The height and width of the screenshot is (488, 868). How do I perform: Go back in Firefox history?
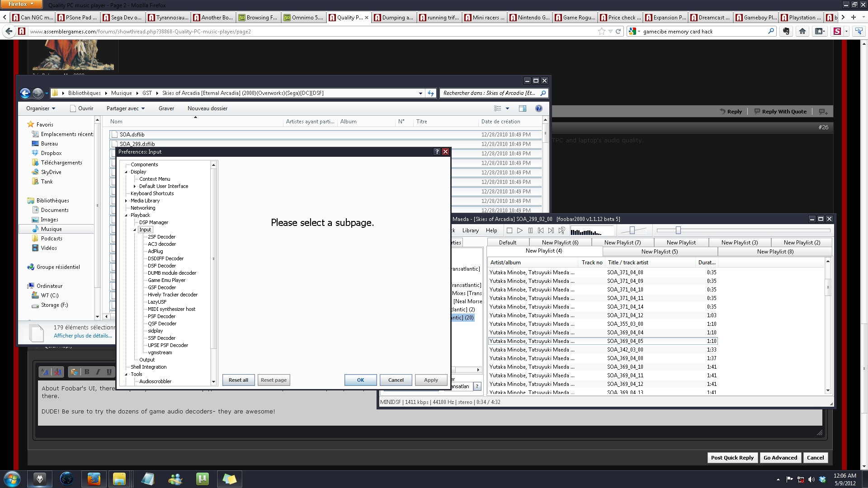(9, 31)
